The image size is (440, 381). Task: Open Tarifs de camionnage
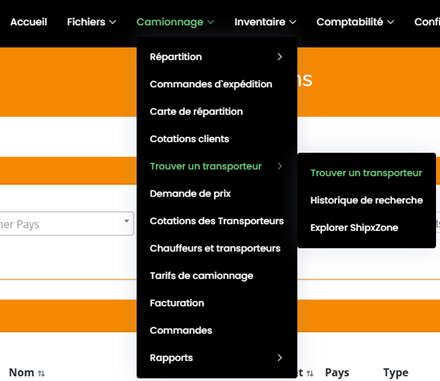tap(202, 276)
